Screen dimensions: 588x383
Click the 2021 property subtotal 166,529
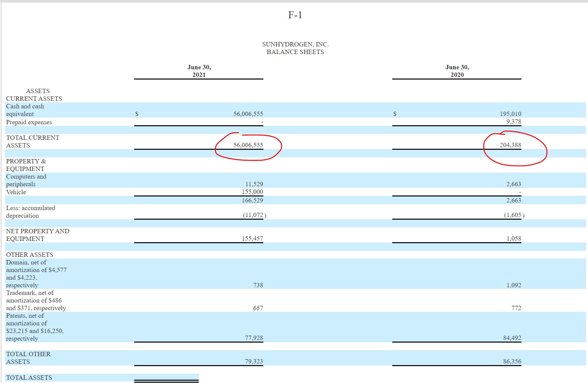coord(252,200)
